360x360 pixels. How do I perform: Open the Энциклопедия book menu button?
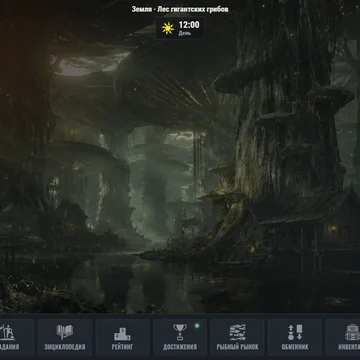[x=65, y=337]
